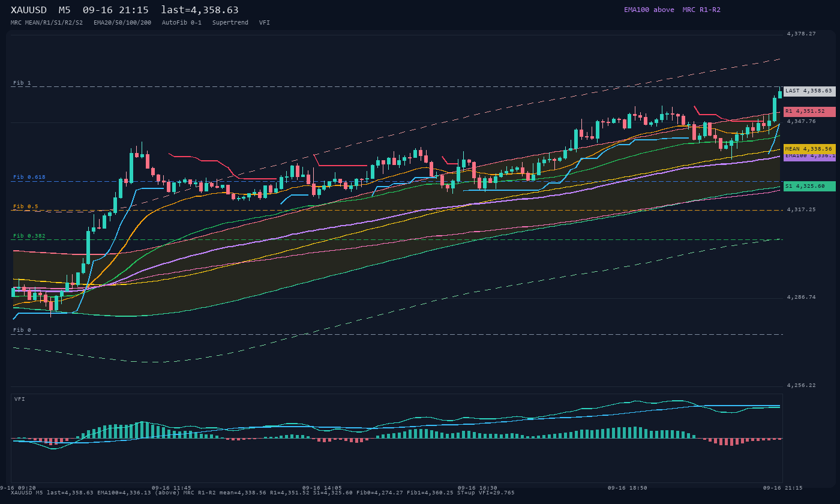Select the "Fib 0.382" level label
The width and height of the screenshot is (840, 504).
29,236
